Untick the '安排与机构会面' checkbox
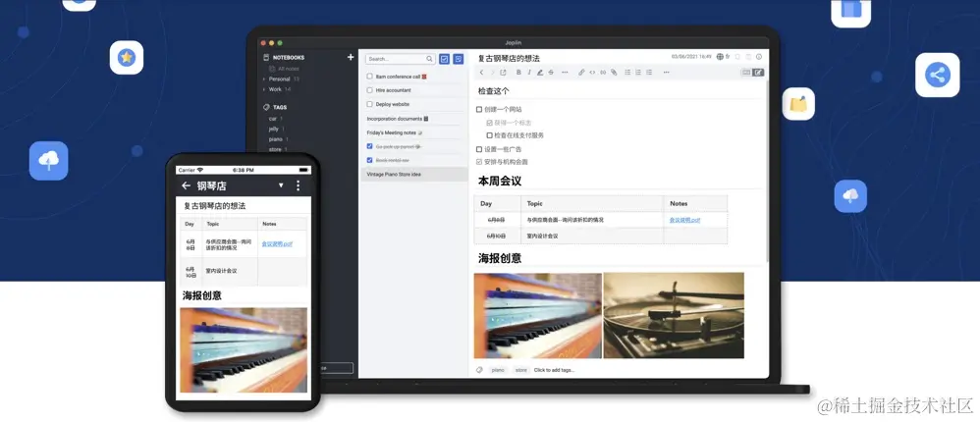This screenshot has height=422, width=980. [x=479, y=162]
